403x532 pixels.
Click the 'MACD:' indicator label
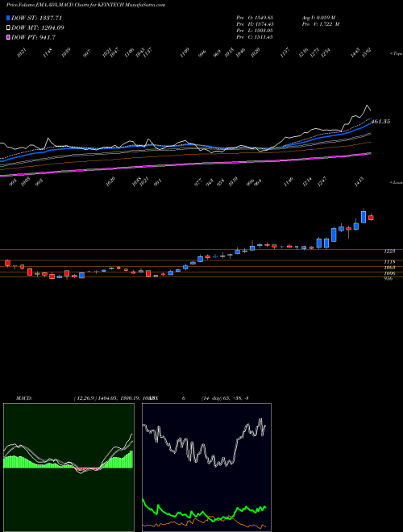click(23, 398)
